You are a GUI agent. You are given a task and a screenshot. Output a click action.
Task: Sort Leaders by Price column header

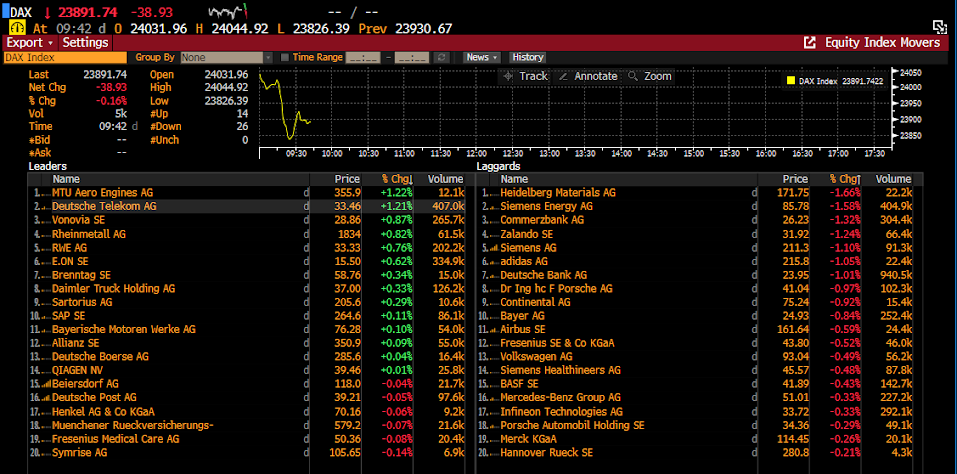point(347,179)
